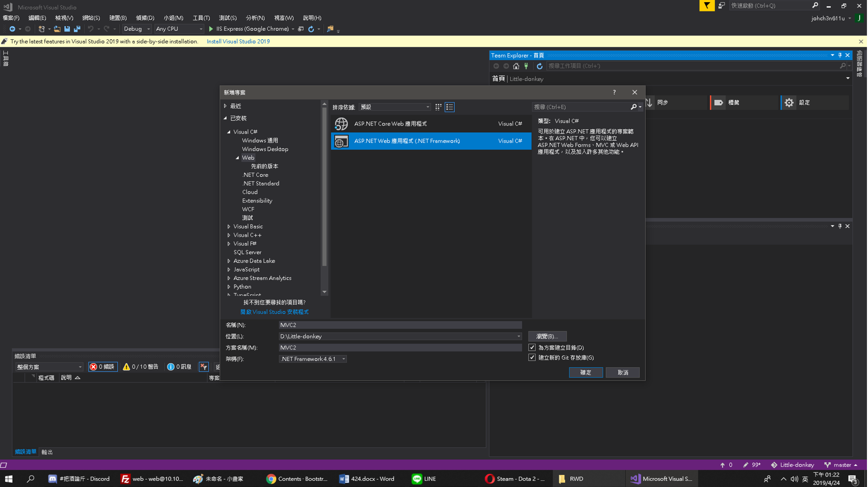Toggle the 0 訊息 messages filter
Image resolution: width=868 pixels, height=487 pixels.
pyautogui.click(x=179, y=367)
